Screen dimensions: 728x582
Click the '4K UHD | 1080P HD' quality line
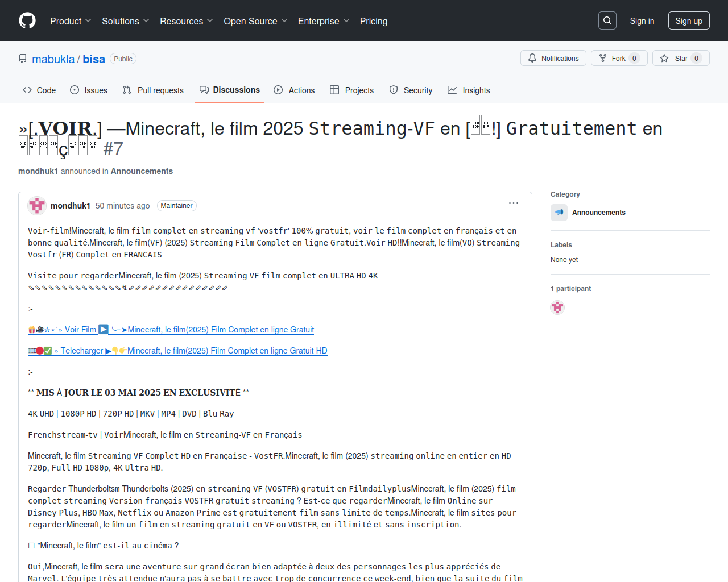click(131, 414)
